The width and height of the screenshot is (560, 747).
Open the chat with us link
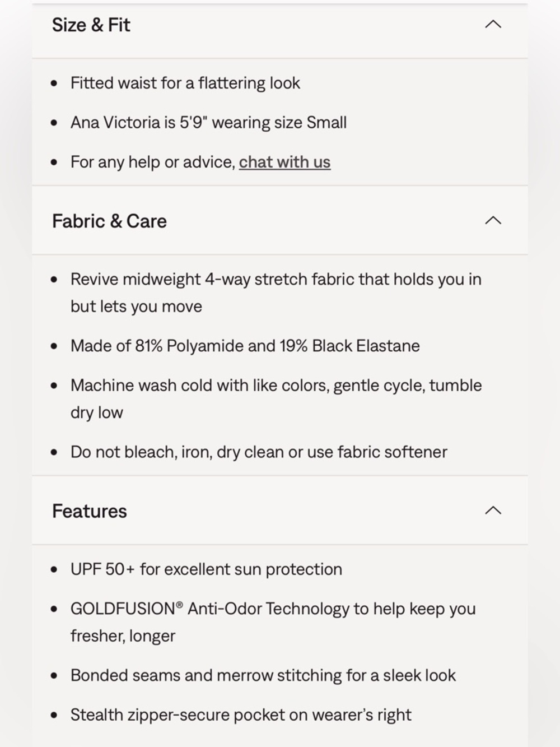tap(284, 162)
